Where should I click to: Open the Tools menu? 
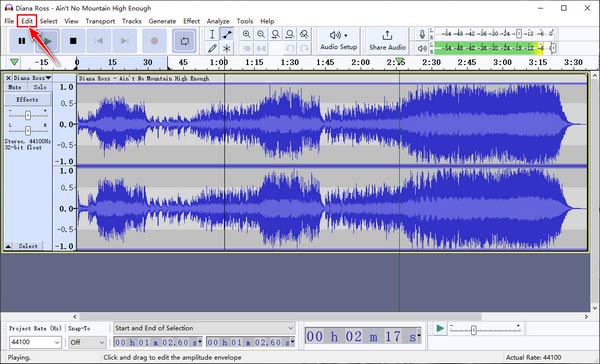245,21
